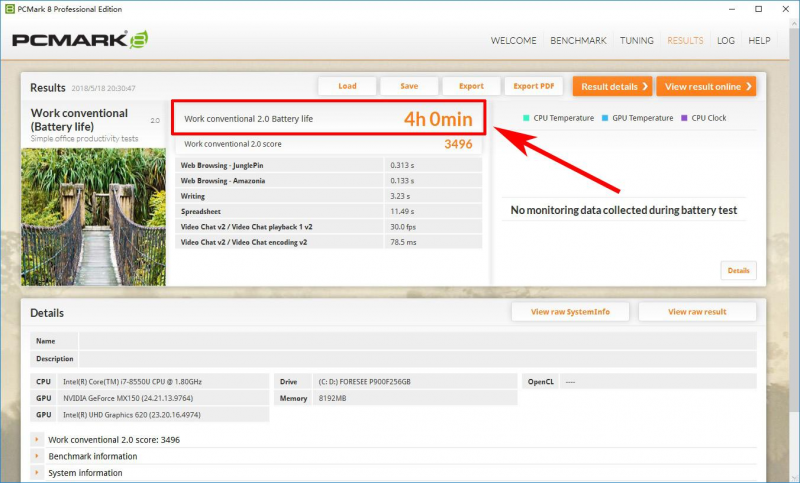Open the HELP tab
The image size is (800, 483).
coord(759,41)
